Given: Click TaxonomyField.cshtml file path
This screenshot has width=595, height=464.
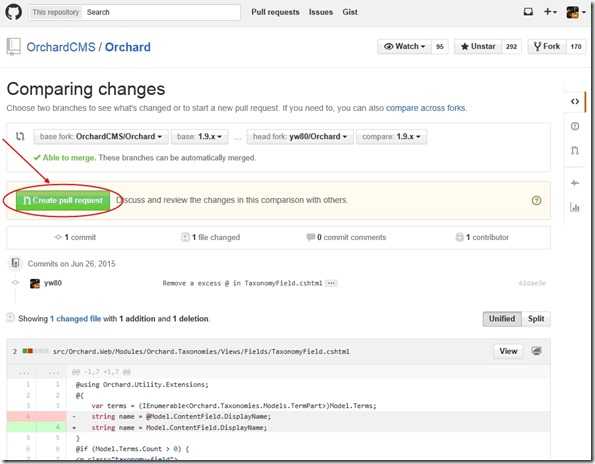Looking at the screenshot, I should click(x=201, y=352).
